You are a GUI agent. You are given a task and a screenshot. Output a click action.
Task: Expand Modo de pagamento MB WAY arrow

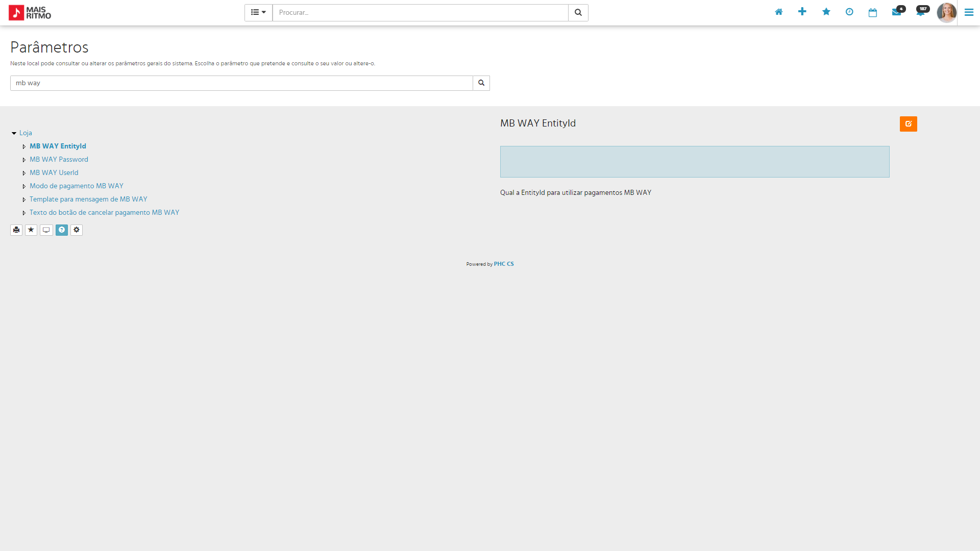24,186
